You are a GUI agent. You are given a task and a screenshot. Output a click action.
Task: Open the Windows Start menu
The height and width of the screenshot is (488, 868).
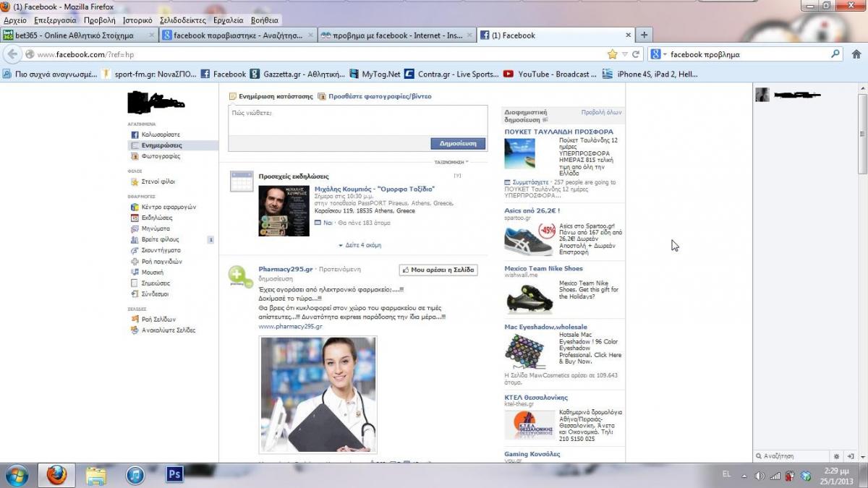coord(16,475)
